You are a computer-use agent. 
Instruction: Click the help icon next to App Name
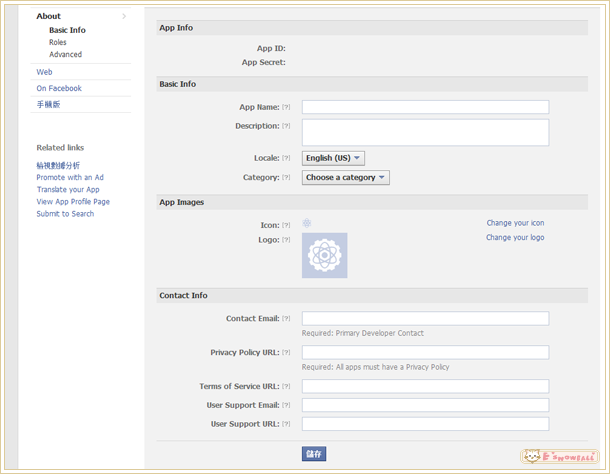286,107
